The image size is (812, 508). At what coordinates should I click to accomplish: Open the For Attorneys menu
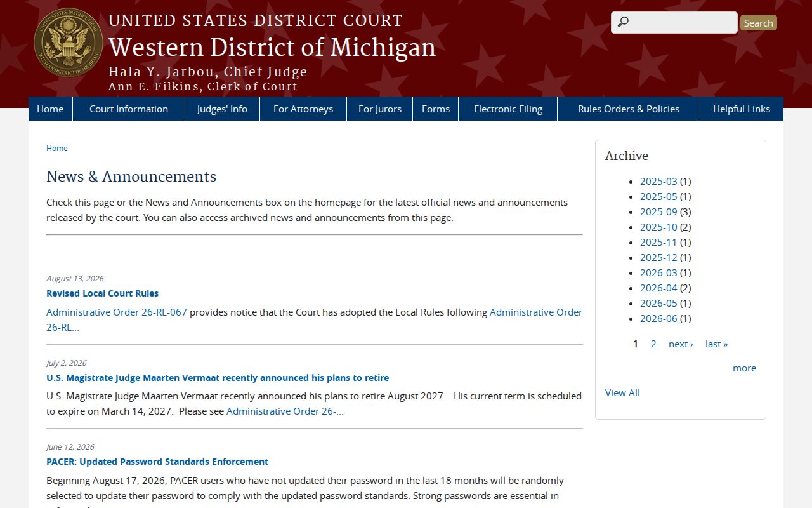(x=303, y=109)
